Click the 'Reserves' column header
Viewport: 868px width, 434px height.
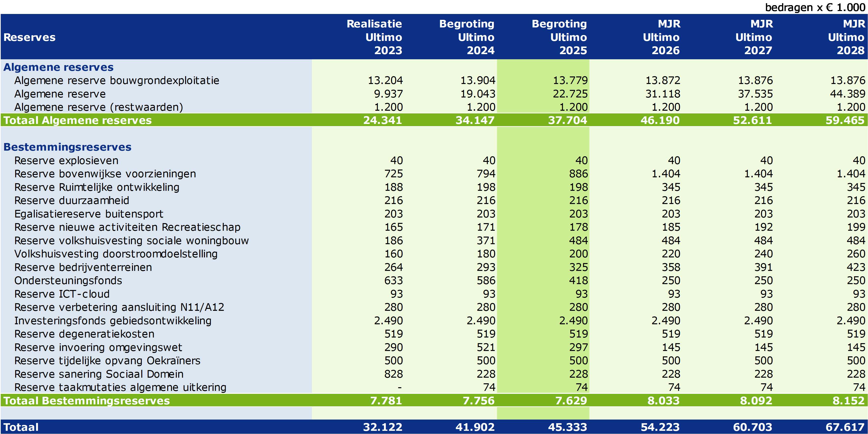click(x=30, y=37)
